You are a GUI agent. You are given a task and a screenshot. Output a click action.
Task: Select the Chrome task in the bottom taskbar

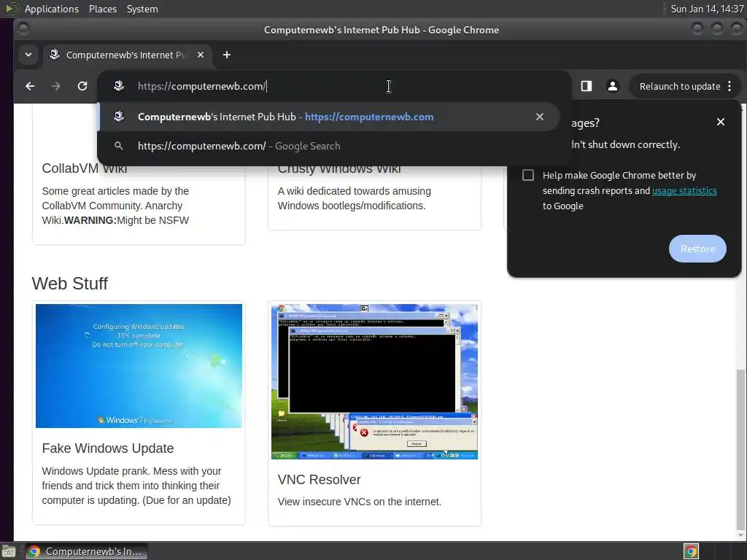pos(86,551)
